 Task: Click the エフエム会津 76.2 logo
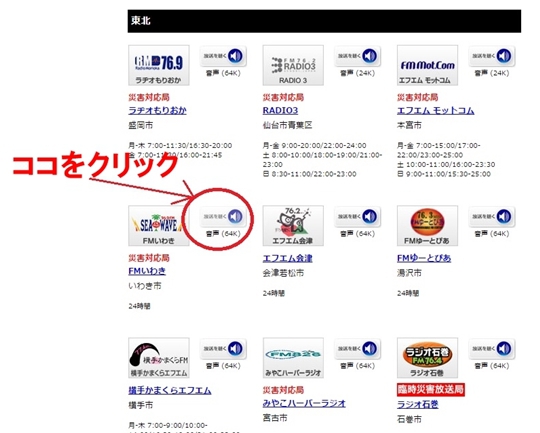[x=293, y=226]
